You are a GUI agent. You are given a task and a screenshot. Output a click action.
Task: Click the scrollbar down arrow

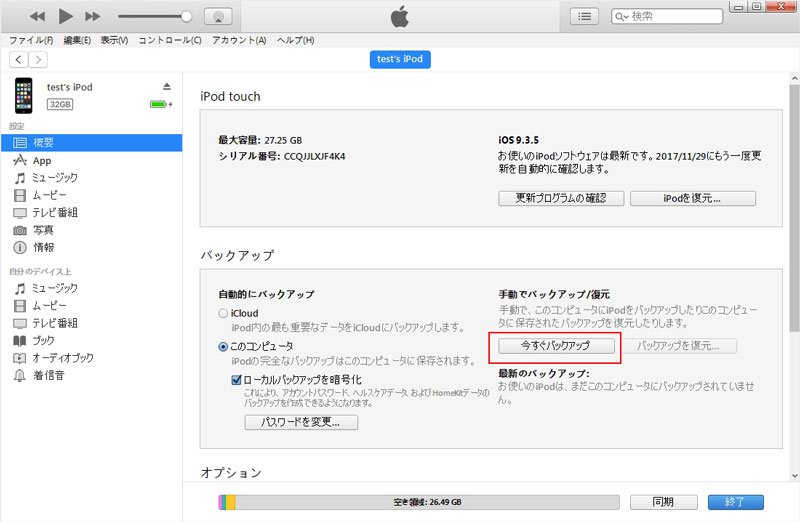tap(794, 476)
